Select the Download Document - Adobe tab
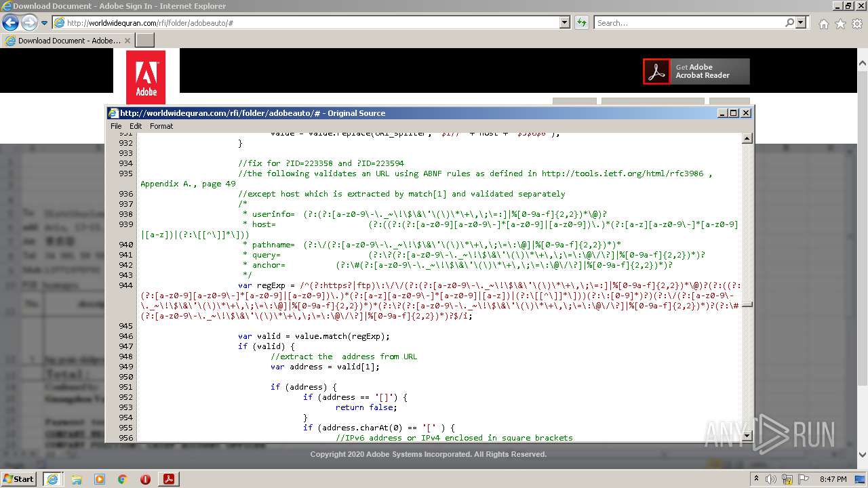 (67, 41)
